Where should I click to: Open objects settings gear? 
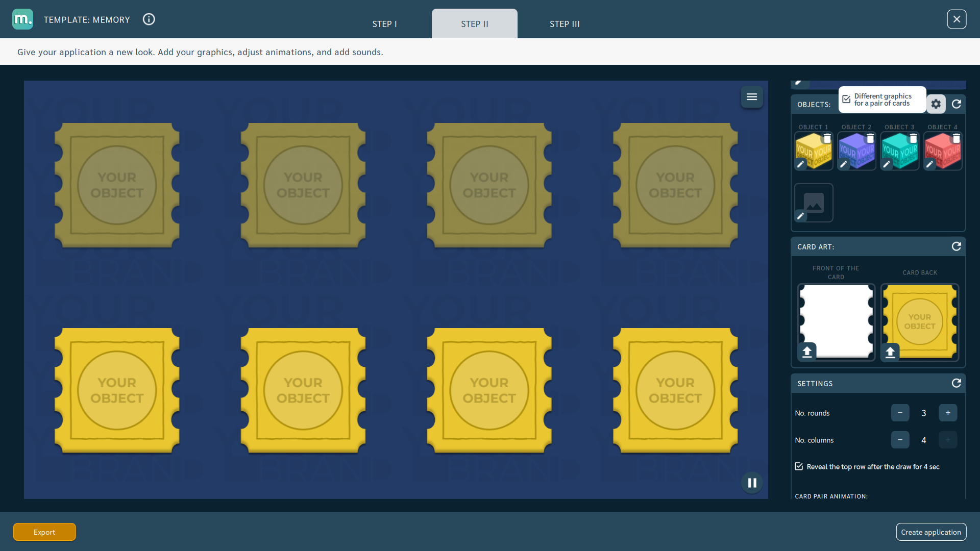click(x=936, y=104)
